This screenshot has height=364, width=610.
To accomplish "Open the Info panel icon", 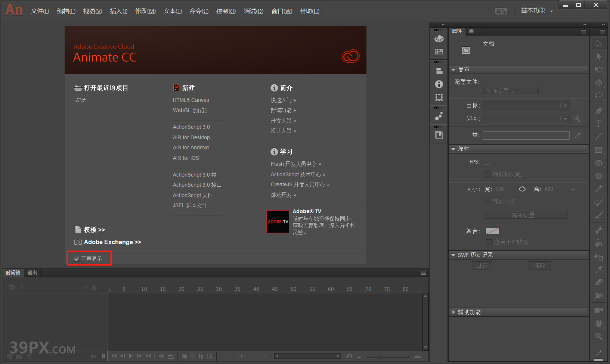I will click(439, 84).
